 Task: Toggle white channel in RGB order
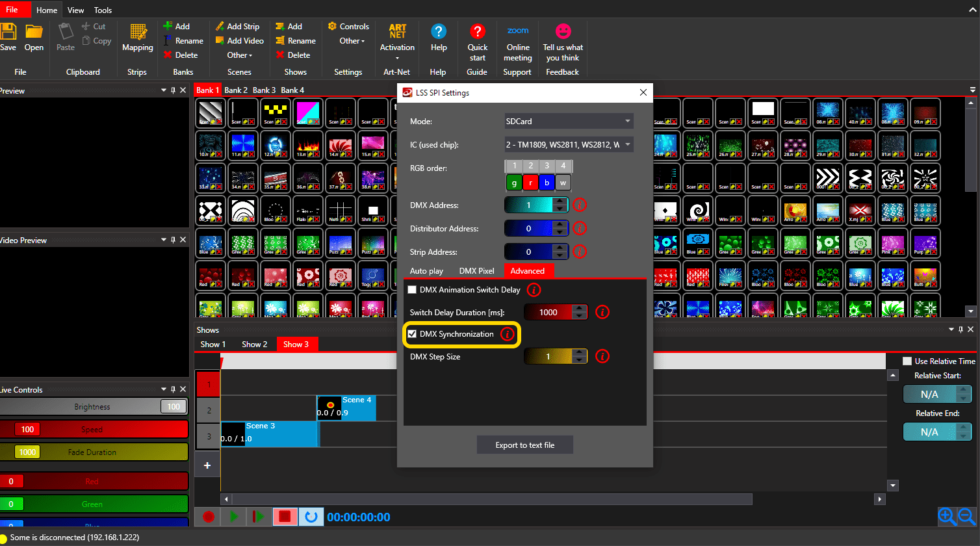coord(563,183)
